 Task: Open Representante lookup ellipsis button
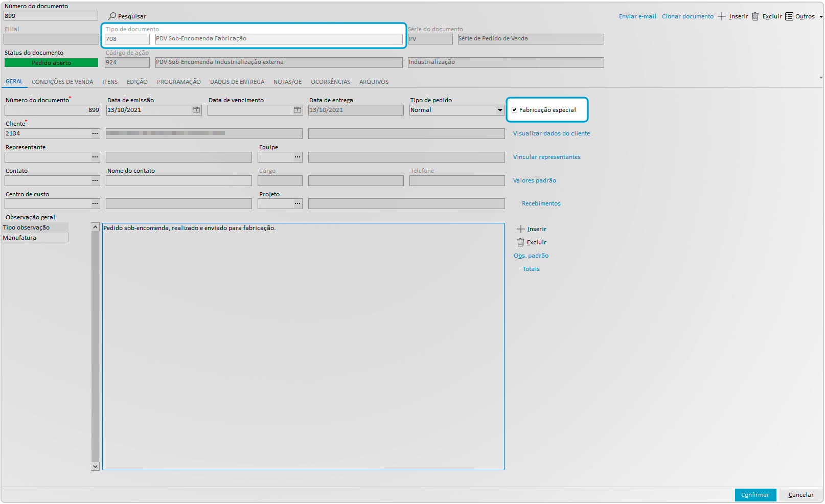coord(95,157)
